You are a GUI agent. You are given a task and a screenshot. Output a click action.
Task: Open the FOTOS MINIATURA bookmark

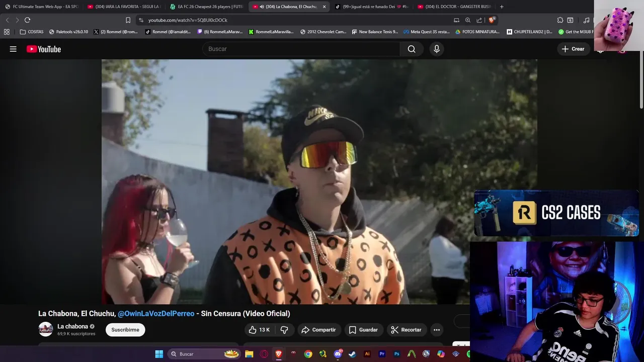pyautogui.click(x=477, y=32)
